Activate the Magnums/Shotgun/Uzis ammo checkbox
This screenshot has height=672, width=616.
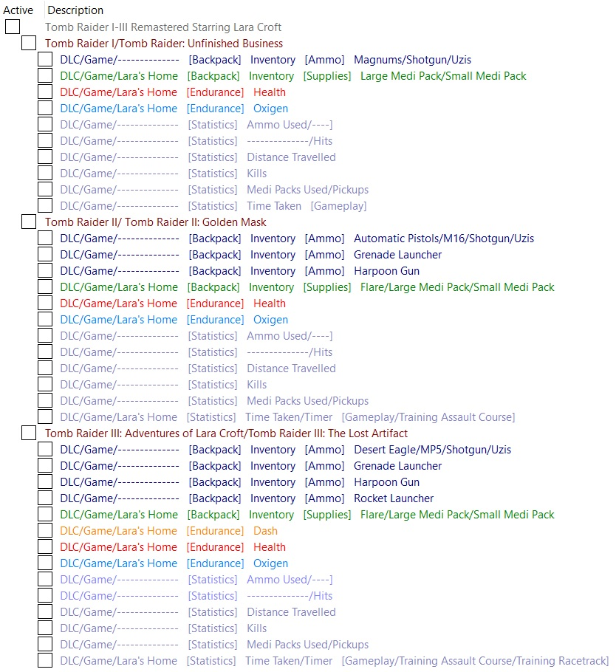pyautogui.click(x=45, y=59)
